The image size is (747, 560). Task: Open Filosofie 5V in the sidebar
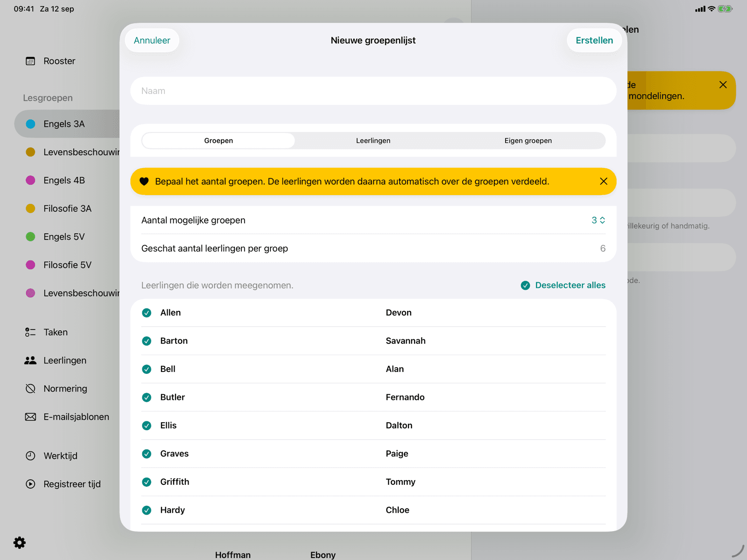67,265
